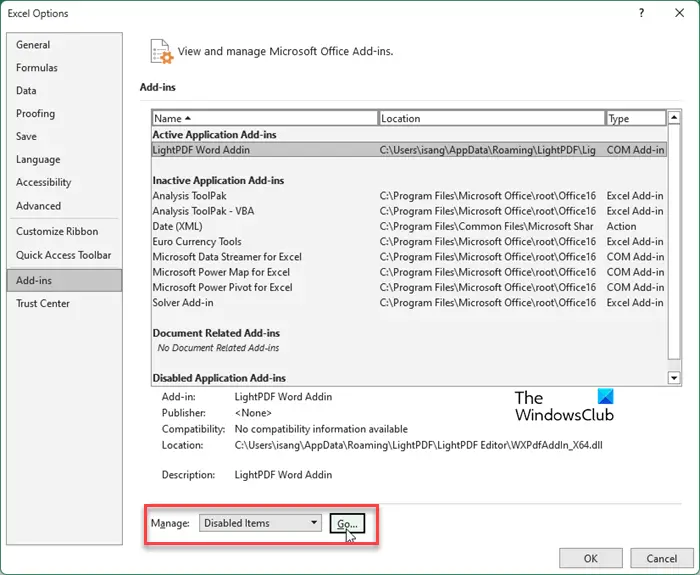Go to the Data options page
Viewport: 700px width, 575px height.
(x=64, y=91)
